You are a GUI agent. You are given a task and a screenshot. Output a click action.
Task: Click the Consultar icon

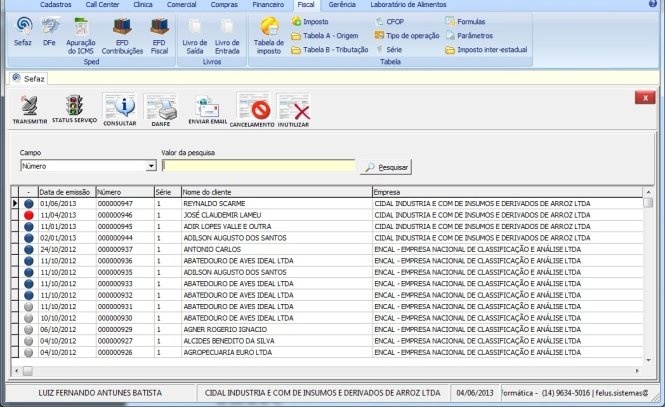(x=120, y=110)
